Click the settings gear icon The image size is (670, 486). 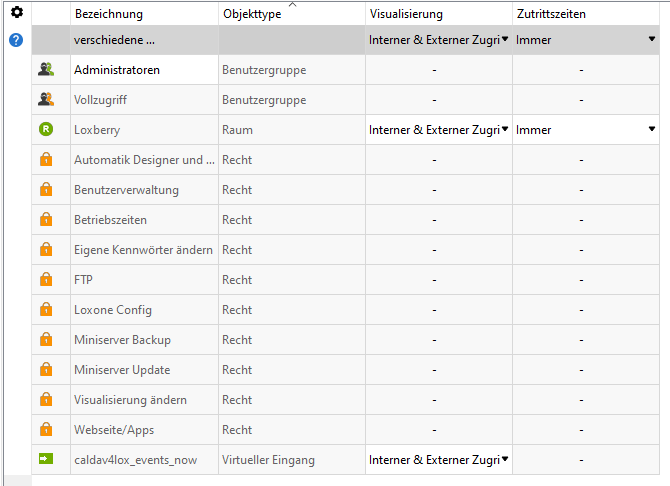click(16, 12)
